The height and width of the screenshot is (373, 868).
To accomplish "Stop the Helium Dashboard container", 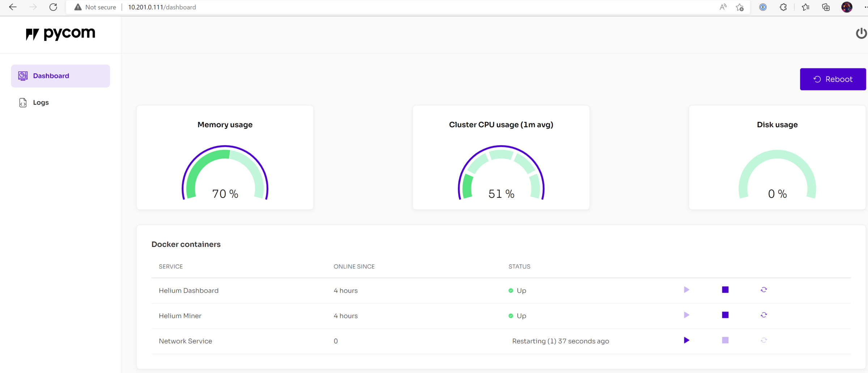I will pyautogui.click(x=725, y=290).
